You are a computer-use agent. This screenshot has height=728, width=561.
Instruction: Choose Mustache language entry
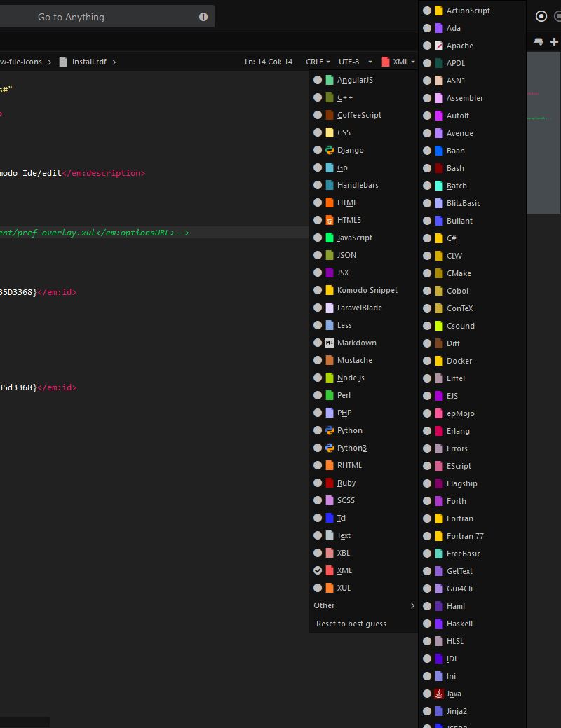364,360
